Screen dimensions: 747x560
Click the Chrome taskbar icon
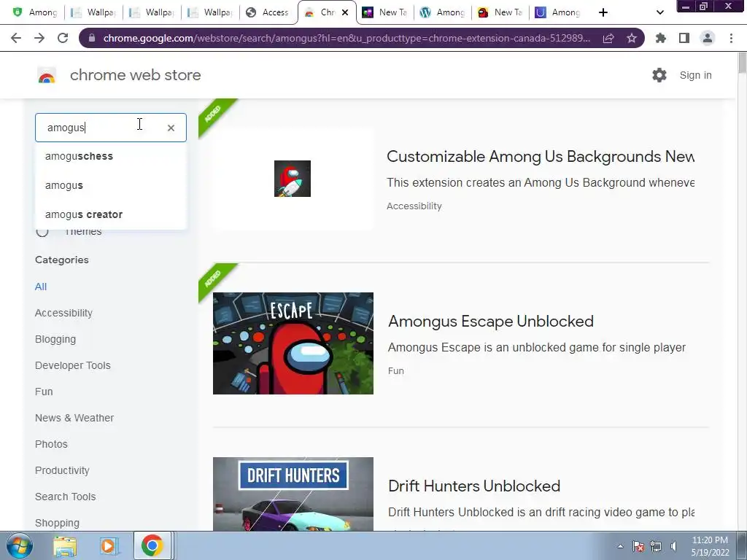coord(152,545)
